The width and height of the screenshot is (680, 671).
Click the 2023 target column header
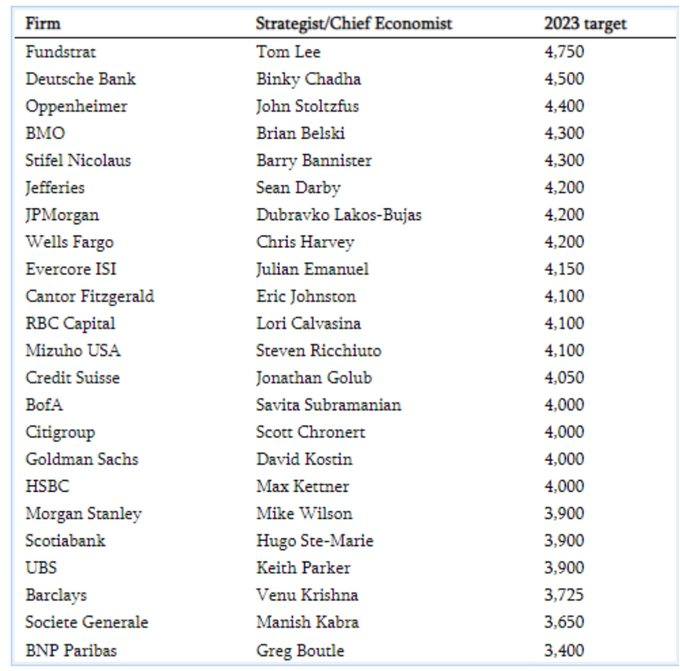[x=585, y=24]
